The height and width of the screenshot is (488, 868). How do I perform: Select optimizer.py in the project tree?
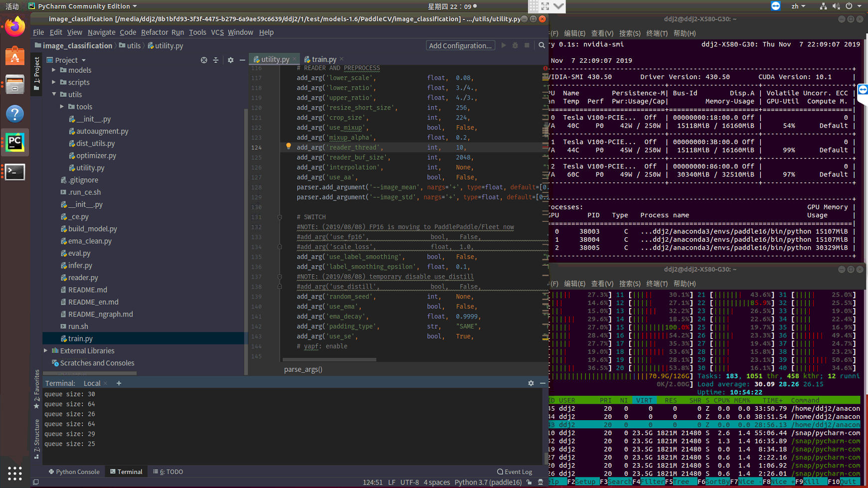tap(96, 156)
